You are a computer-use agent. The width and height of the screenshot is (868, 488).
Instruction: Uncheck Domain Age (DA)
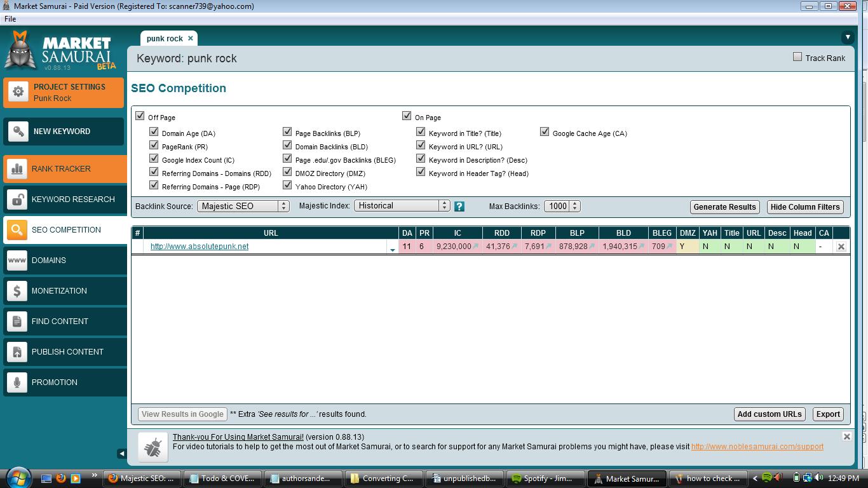[x=154, y=132]
